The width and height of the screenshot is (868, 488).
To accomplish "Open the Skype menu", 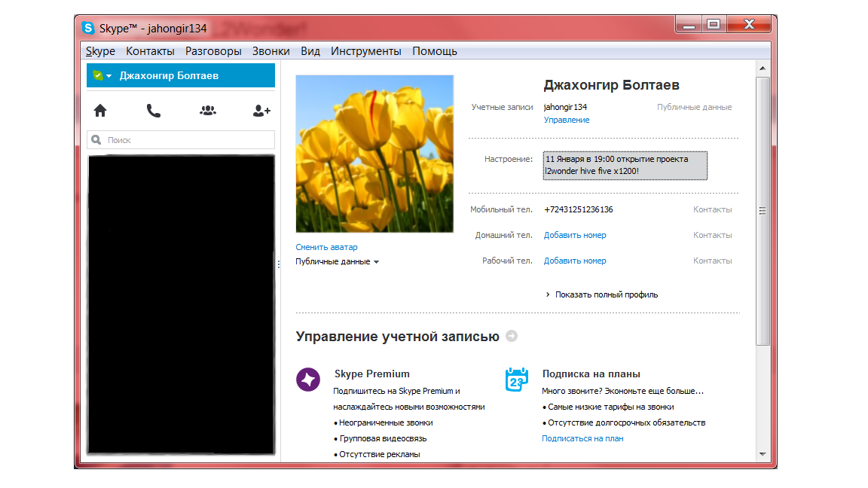I will point(100,51).
